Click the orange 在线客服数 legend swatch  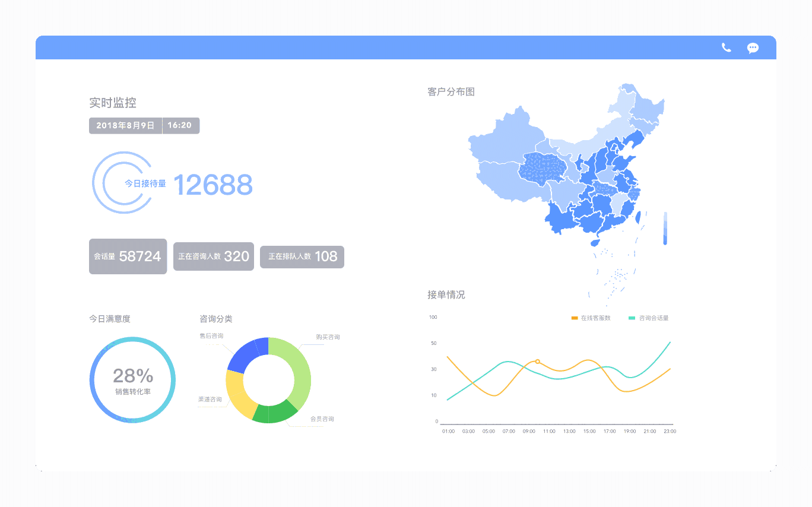[x=574, y=318]
